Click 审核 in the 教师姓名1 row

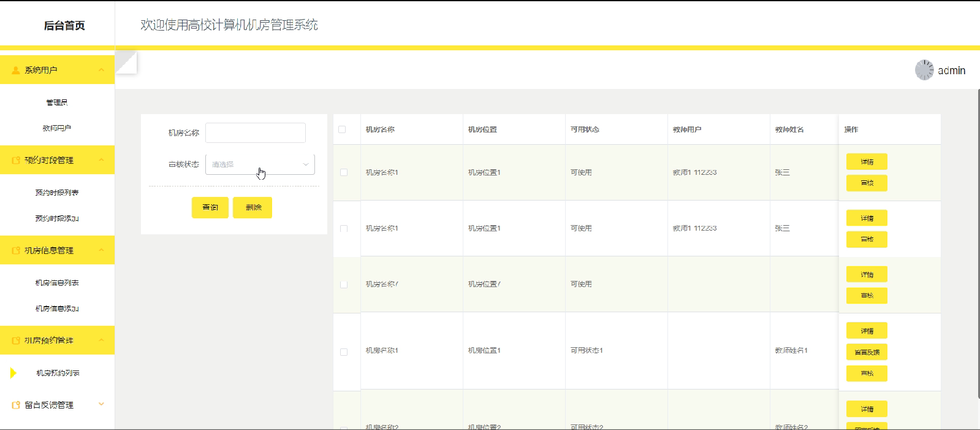click(x=867, y=374)
